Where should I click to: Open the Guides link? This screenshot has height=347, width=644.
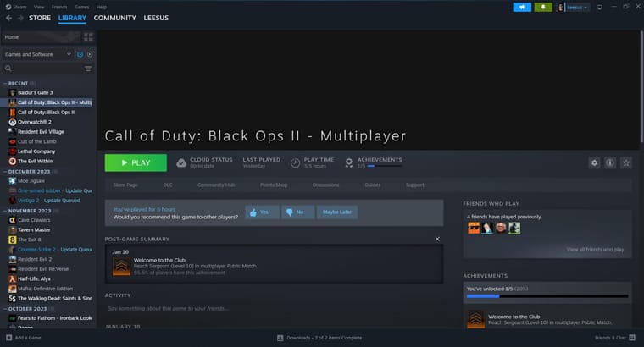[373, 185]
